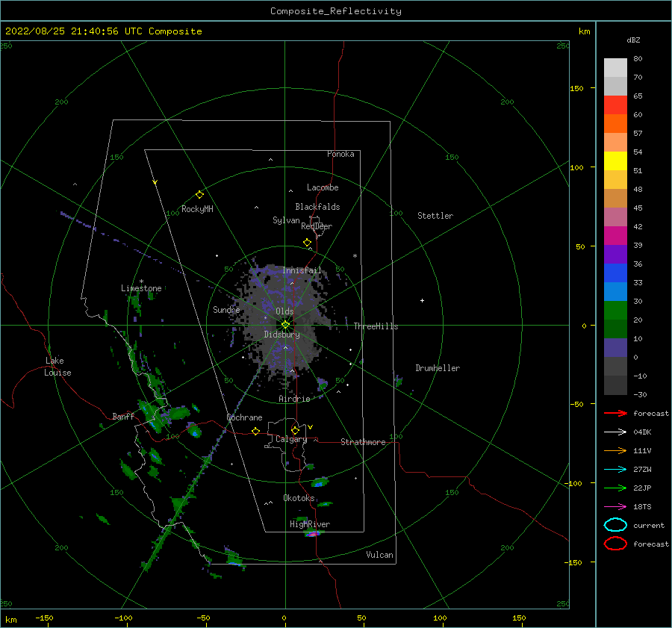Click the Lake Louise label
The width and height of the screenshot is (672, 628).
tap(57, 367)
